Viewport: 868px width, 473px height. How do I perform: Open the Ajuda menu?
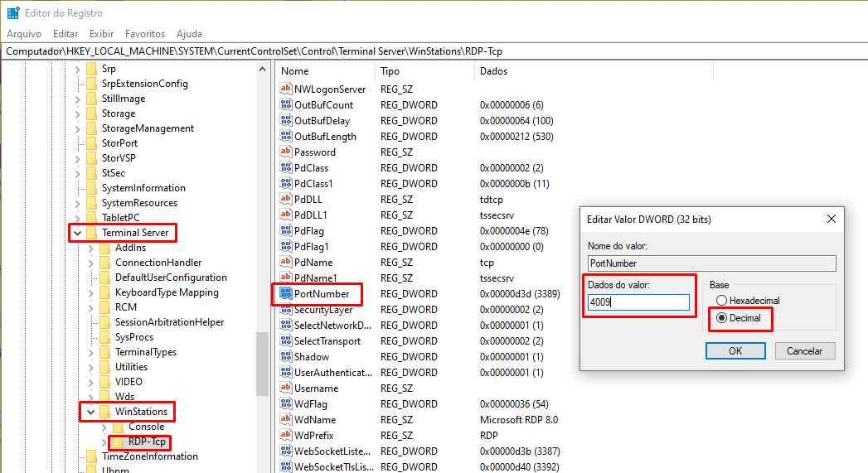[x=189, y=34]
